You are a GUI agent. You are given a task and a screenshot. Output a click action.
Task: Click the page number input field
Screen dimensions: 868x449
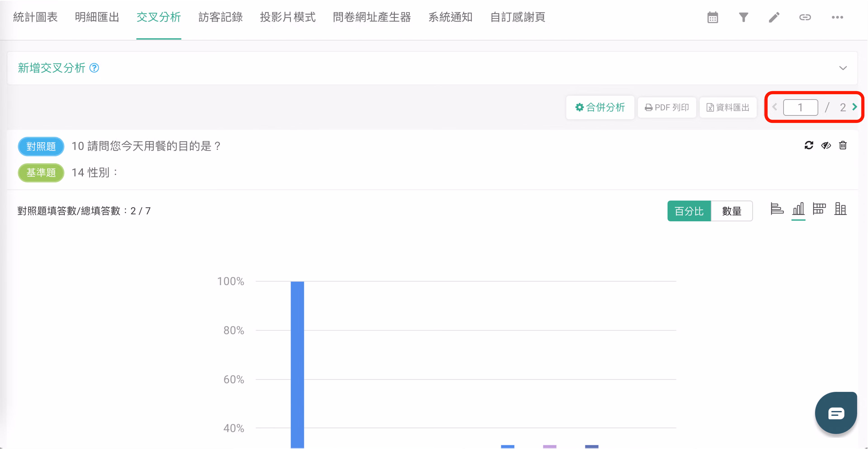(x=800, y=107)
